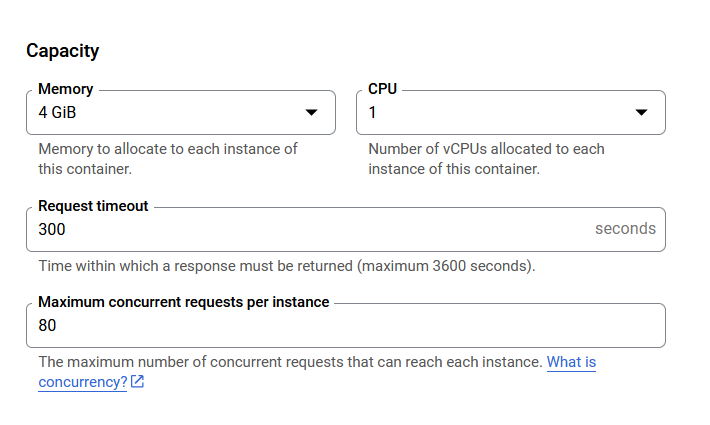Click the memory allocation helper text
The height and width of the screenshot is (425, 710).
pyautogui.click(x=168, y=159)
